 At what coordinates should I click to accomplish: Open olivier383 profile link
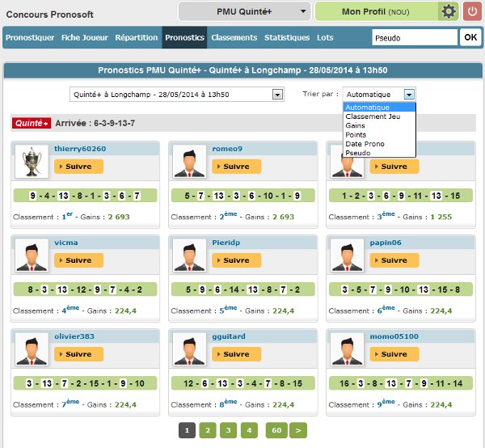click(74, 336)
